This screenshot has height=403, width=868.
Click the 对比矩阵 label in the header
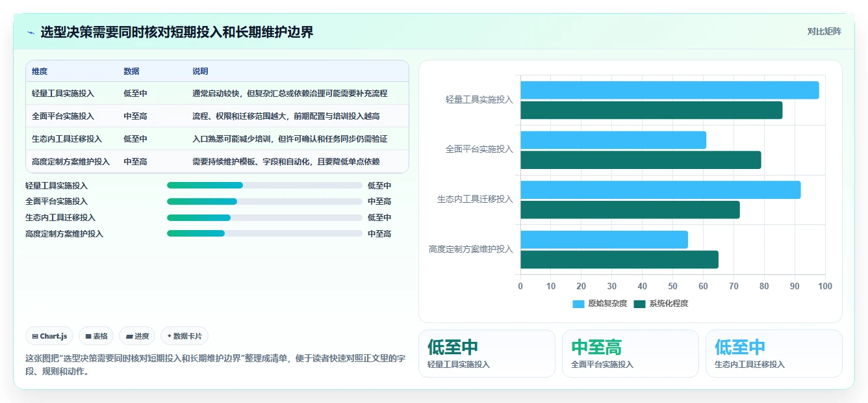[824, 32]
